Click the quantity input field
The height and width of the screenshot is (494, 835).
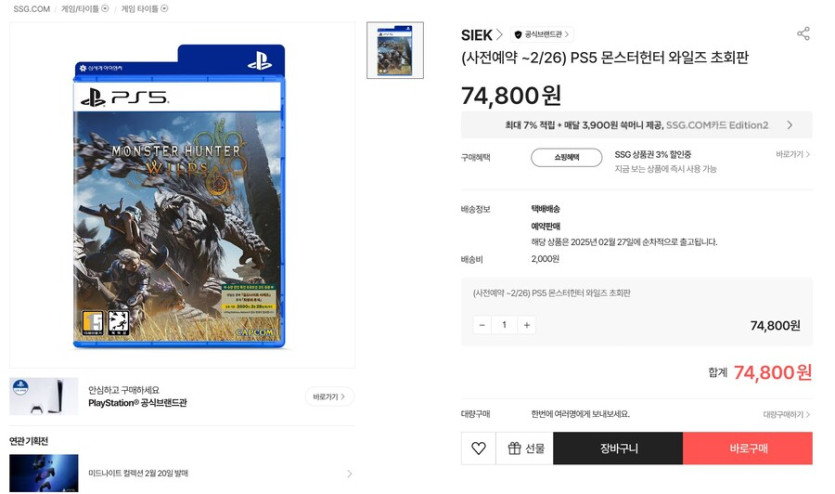[x=504, y=325]
